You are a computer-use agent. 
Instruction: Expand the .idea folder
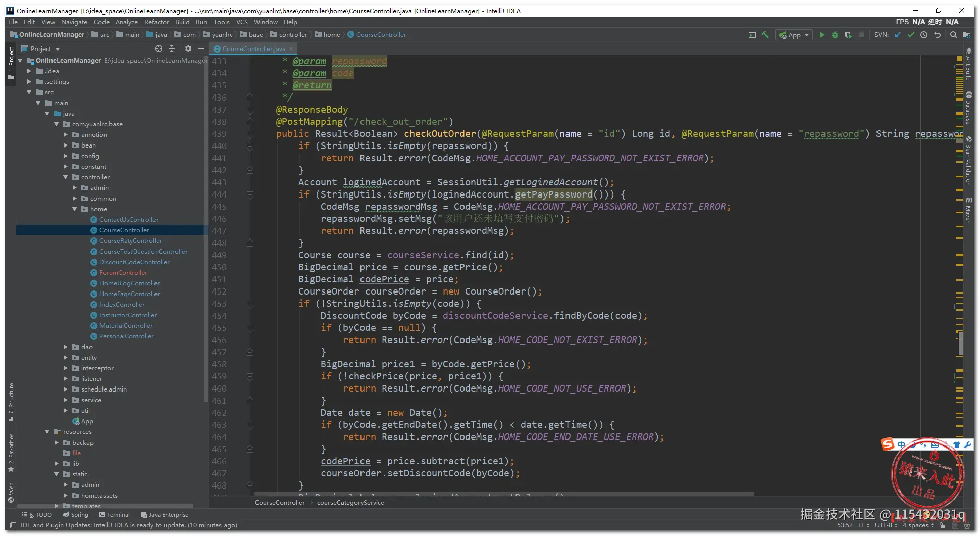point(29,71)
